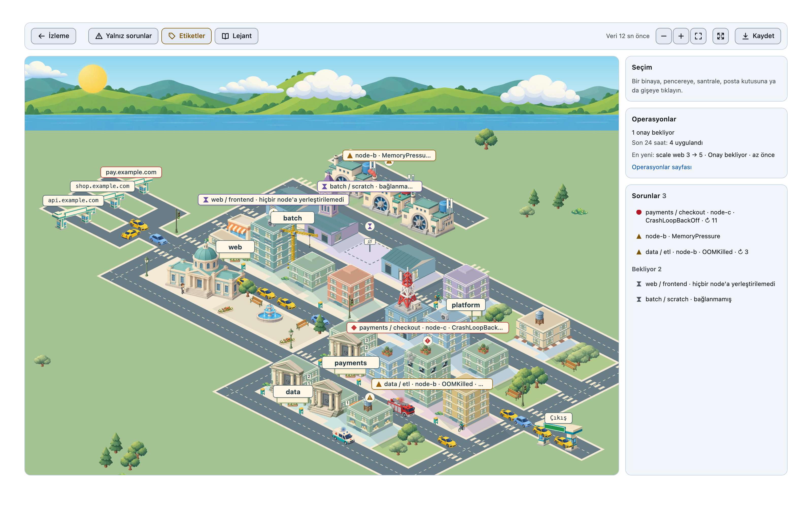Enter fullscreen mode icon
The height and width of the screenshot is (508, 812).
tap(720, 36)
